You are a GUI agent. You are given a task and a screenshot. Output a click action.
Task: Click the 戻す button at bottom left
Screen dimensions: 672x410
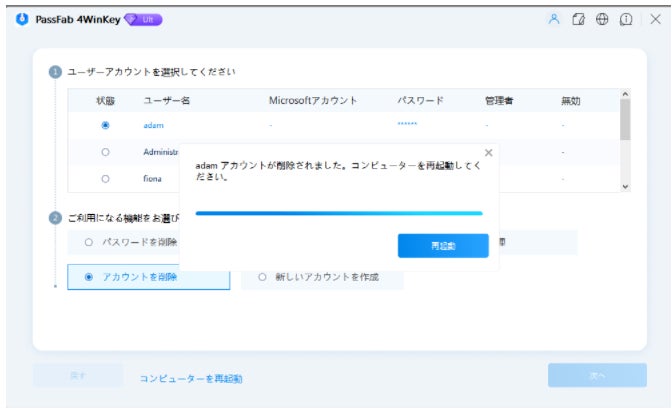pos(78,375)
